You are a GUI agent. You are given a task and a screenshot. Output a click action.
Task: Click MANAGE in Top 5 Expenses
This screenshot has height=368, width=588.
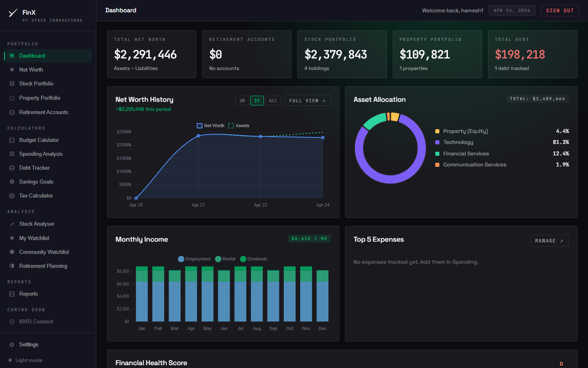[549, 241]
